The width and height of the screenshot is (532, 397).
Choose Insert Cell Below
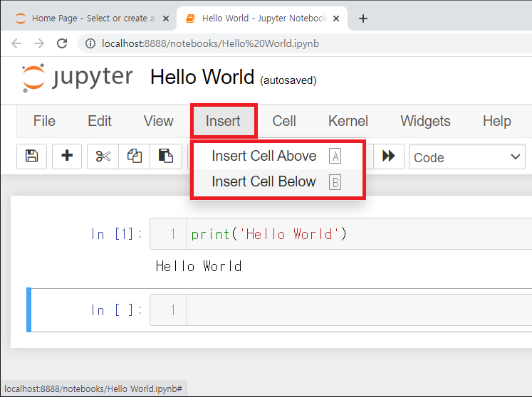(x=278, y=181)
